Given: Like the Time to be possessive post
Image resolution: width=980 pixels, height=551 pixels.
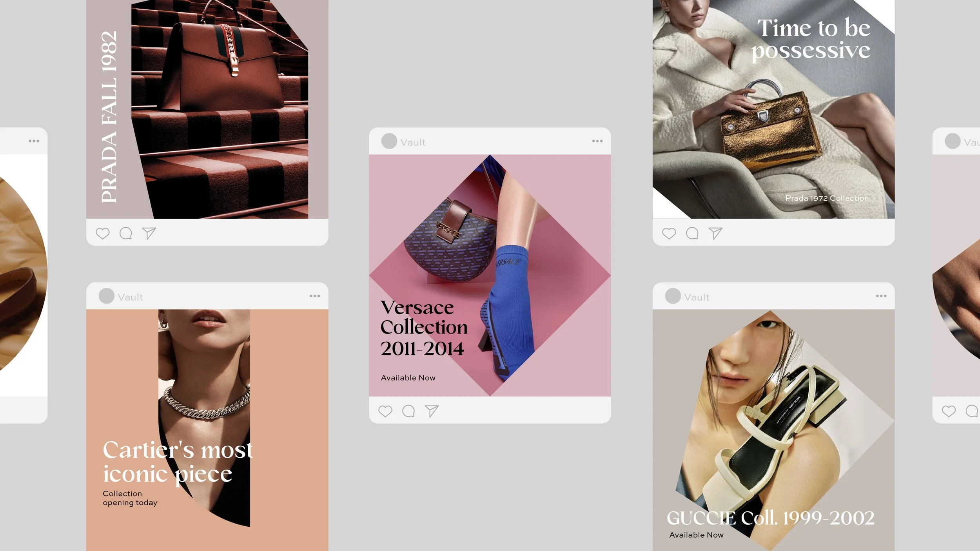Looking at the screenshot, I should [669, 234].
